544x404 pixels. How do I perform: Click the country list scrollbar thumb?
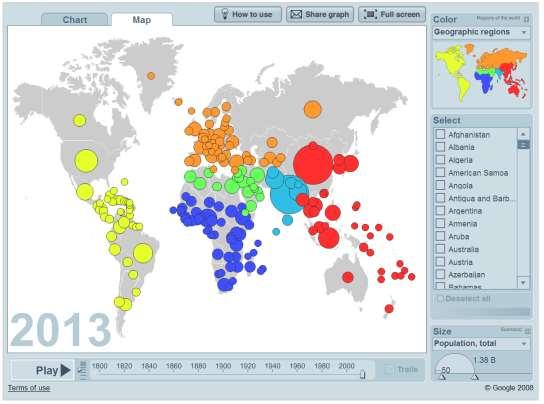(523, 144)
